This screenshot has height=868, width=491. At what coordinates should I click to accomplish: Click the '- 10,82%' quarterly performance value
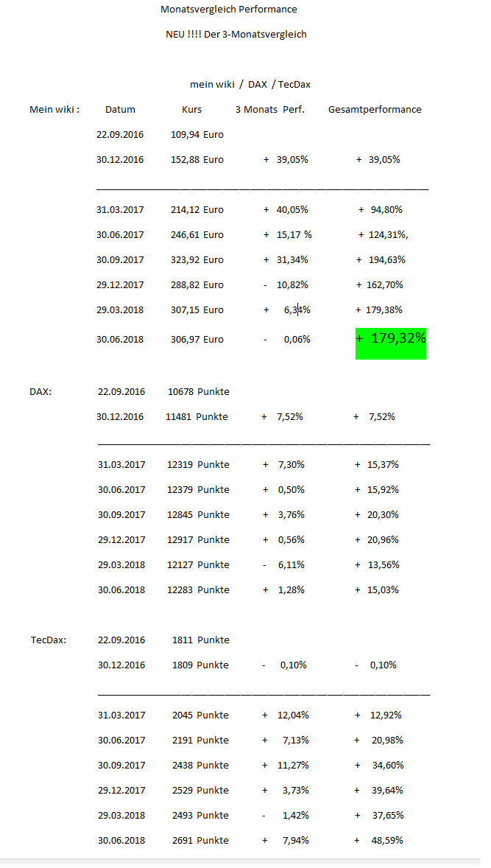click(286, 285)
